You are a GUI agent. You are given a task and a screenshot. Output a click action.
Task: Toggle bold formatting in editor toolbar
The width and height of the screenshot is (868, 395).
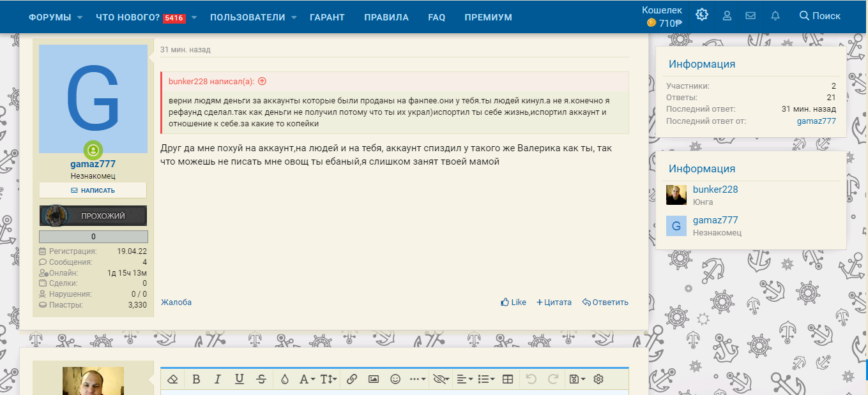click(x=196, y=379)
